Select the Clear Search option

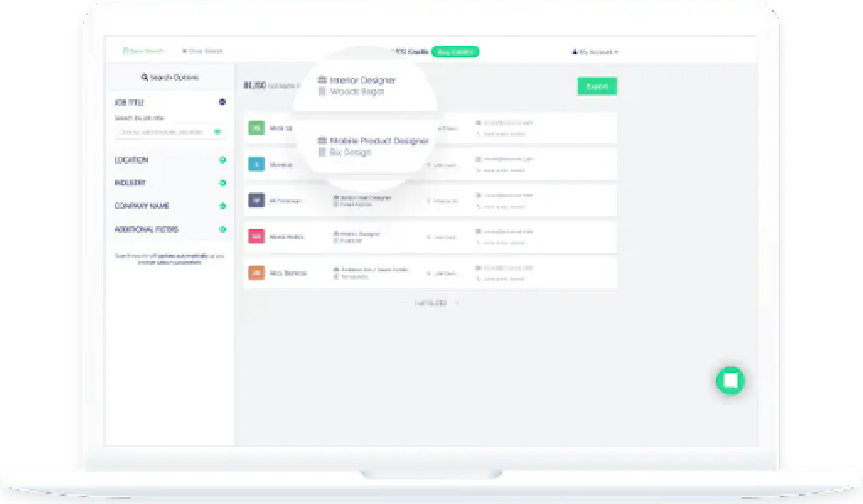coord(202,51)
